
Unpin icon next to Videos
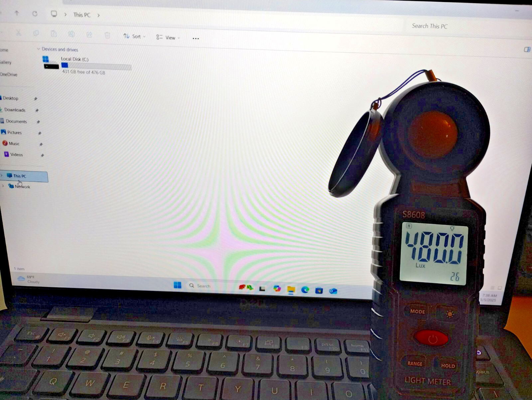[x=42, y=155]
